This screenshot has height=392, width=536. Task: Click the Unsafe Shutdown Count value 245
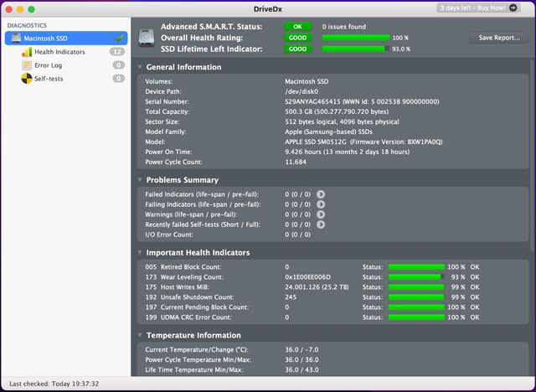click(291, 297)
